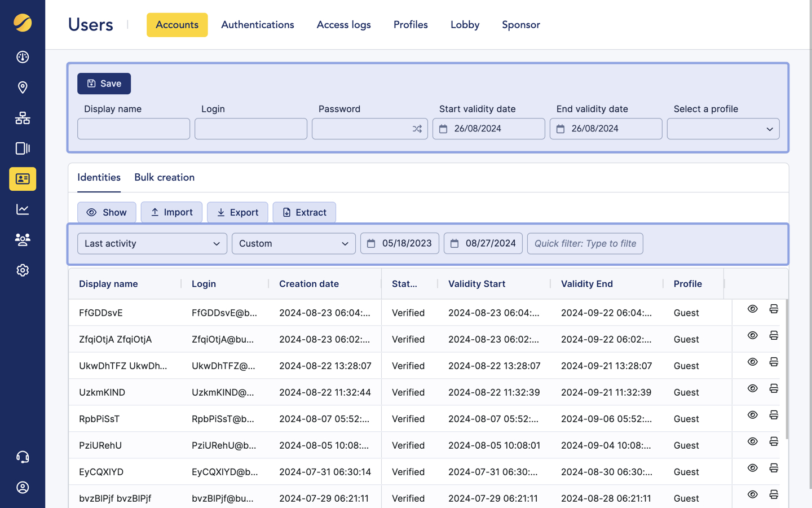Generate random password with shuffle icon
812x508 pixels.
pyautogui.click(x=417, y=129)
